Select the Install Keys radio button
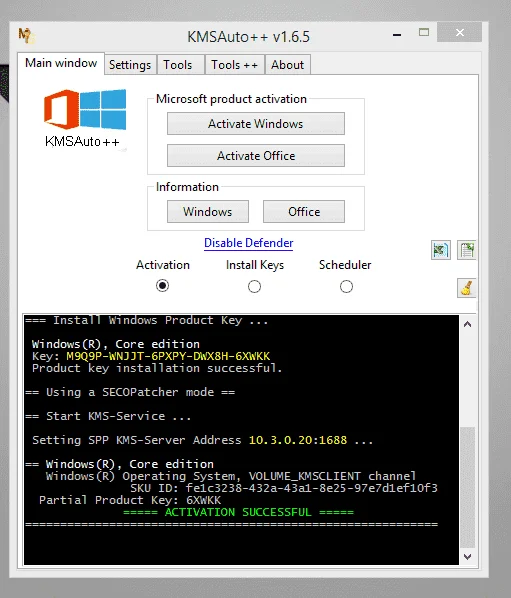Viewport: 511px width, 598px height. coord(254,286)
